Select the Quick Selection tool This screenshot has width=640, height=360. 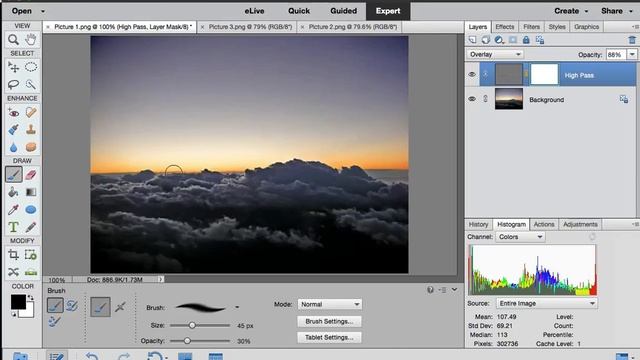[31, 84]
